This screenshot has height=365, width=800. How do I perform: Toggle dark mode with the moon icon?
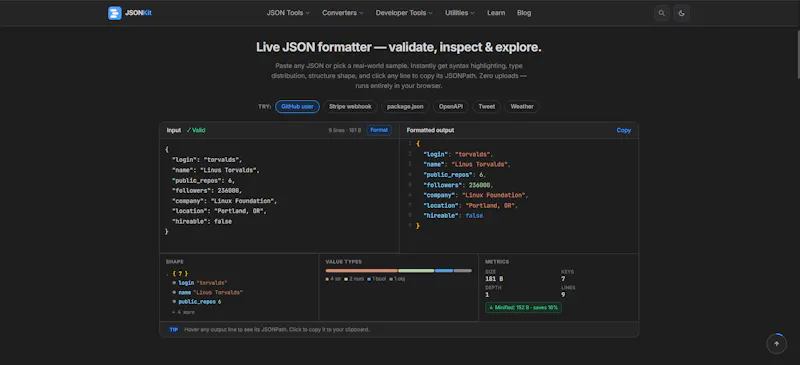tap(682, 13)
